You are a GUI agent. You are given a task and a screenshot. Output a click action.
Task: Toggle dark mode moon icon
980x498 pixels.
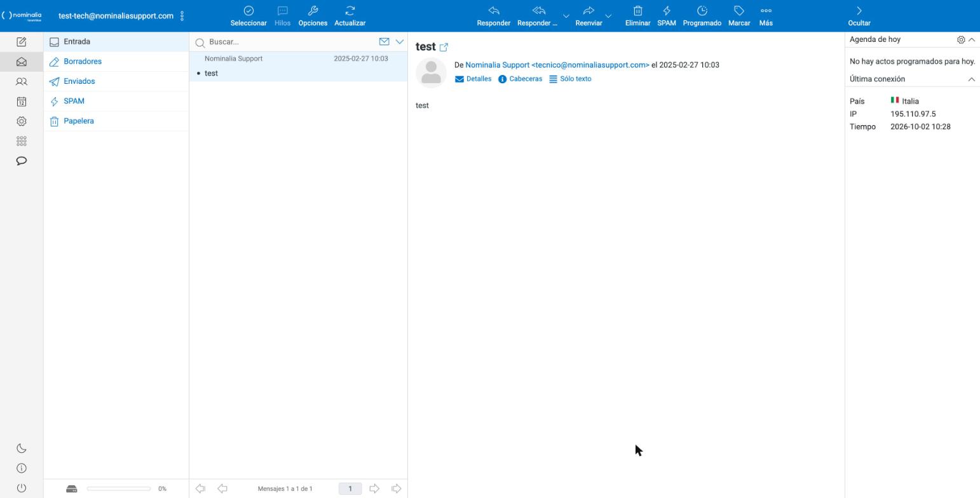point(22,448)
